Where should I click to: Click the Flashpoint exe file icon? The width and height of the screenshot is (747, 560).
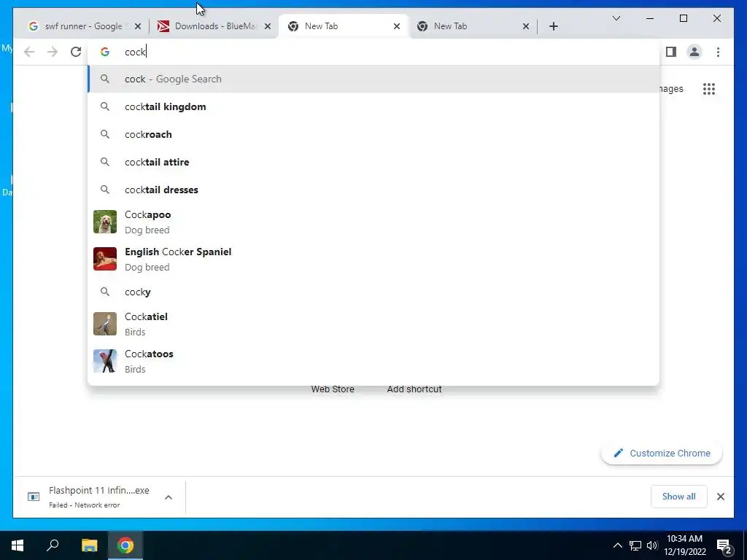pos(34,497)
